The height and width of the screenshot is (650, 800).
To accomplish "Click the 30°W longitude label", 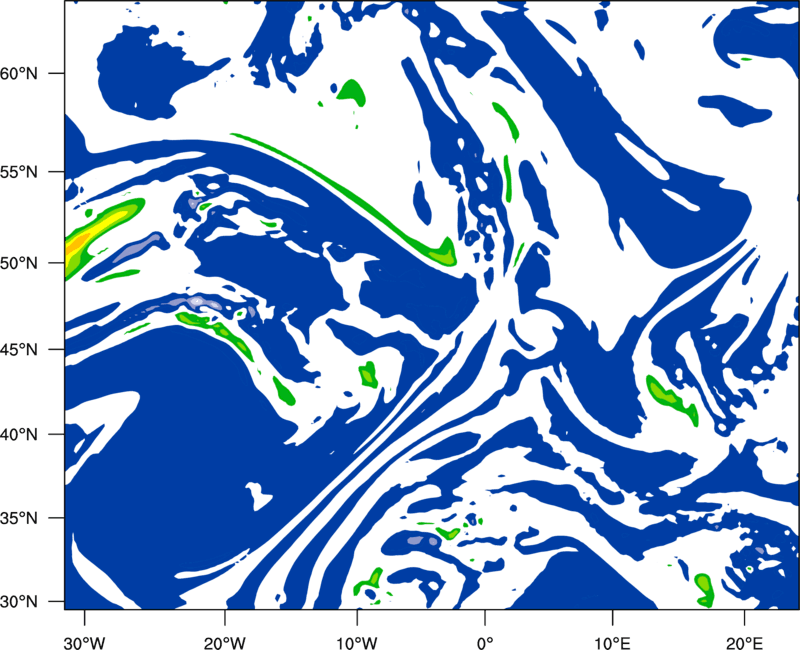I will pos(84,643).
